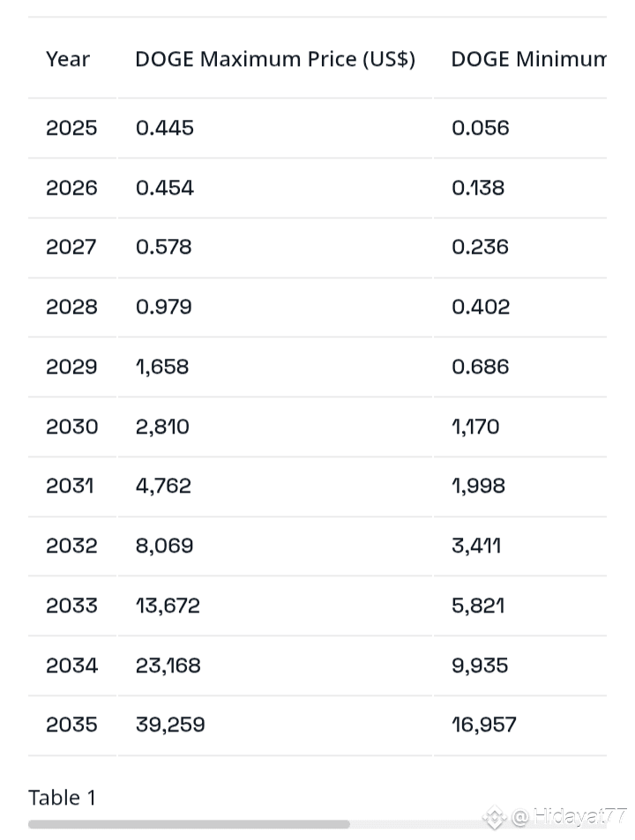Click the 2030 year cell
The width and height of the screenshot is (635, 840).
coord(71,427)
